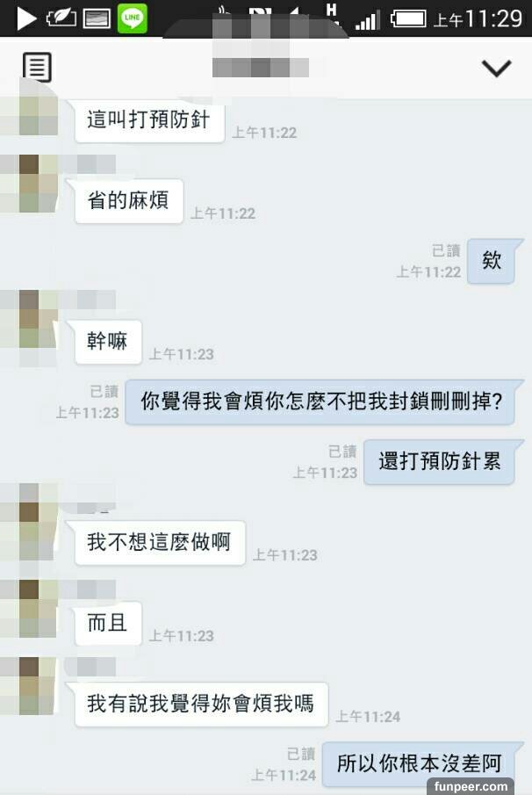This screenshot has width=532, height=795.
Task: Select the message 而且
Action: click(108, 623)
